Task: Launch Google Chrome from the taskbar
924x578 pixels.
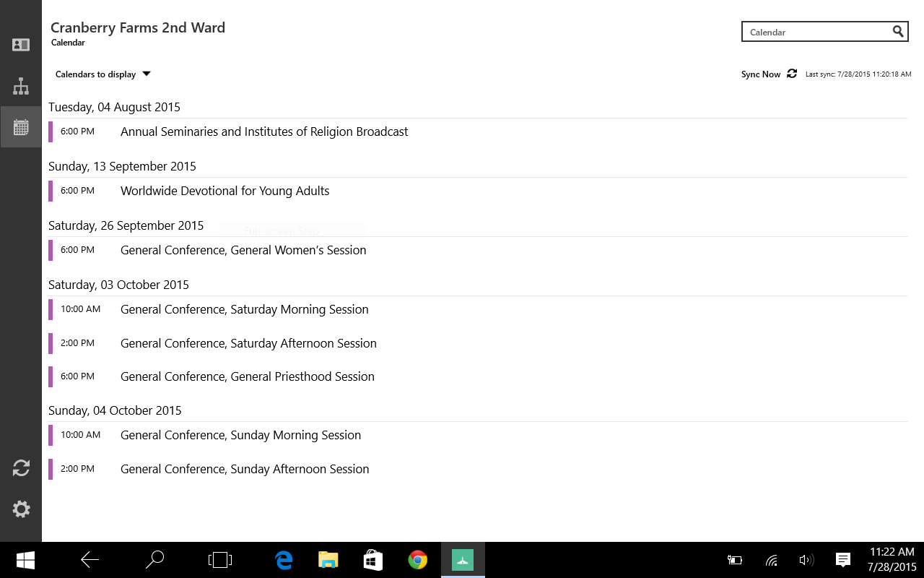Action: click(417, 559)
